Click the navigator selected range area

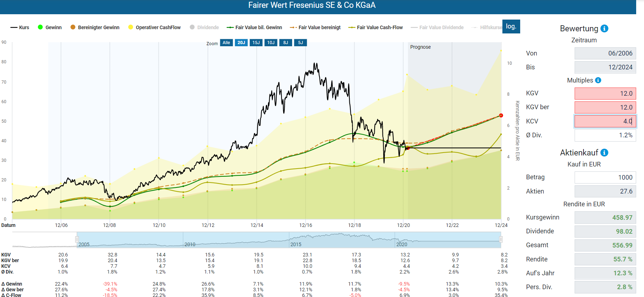click(289, 240)
